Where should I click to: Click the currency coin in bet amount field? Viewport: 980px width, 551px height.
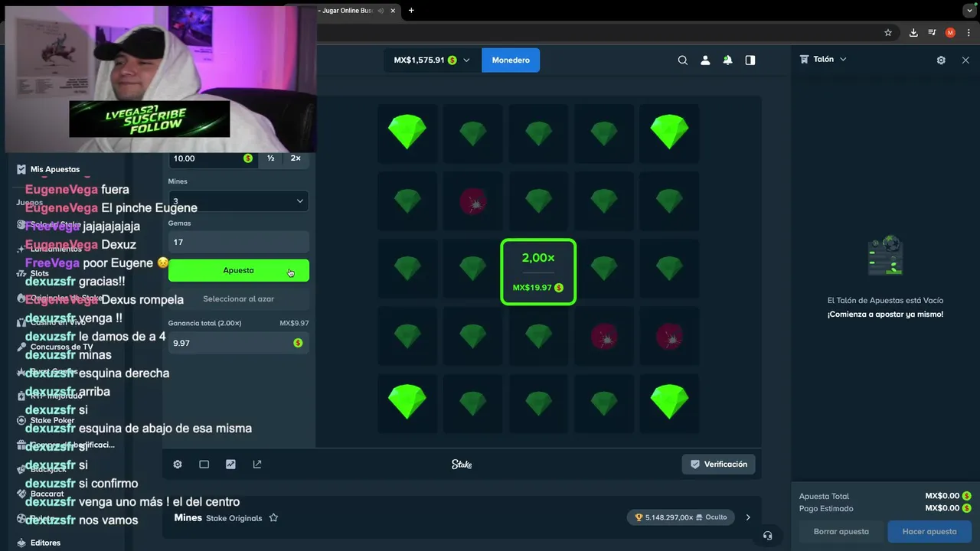click(248, 158)
